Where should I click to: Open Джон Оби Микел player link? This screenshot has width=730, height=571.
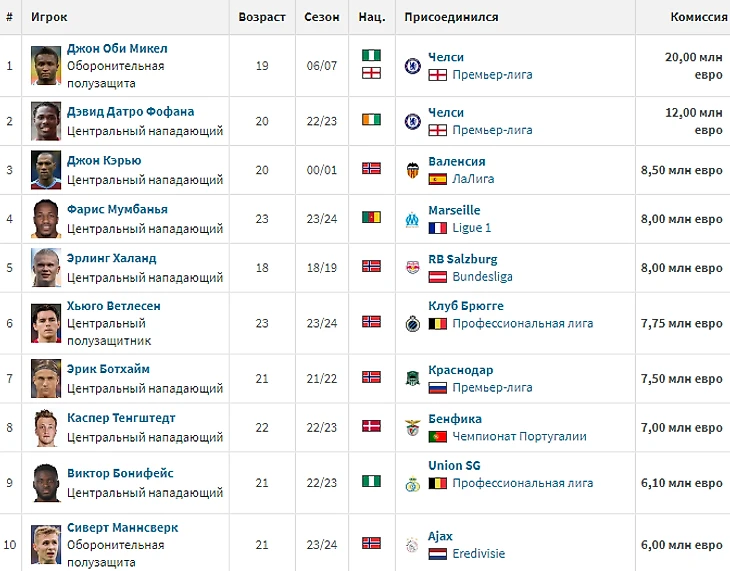coord(117,49)
